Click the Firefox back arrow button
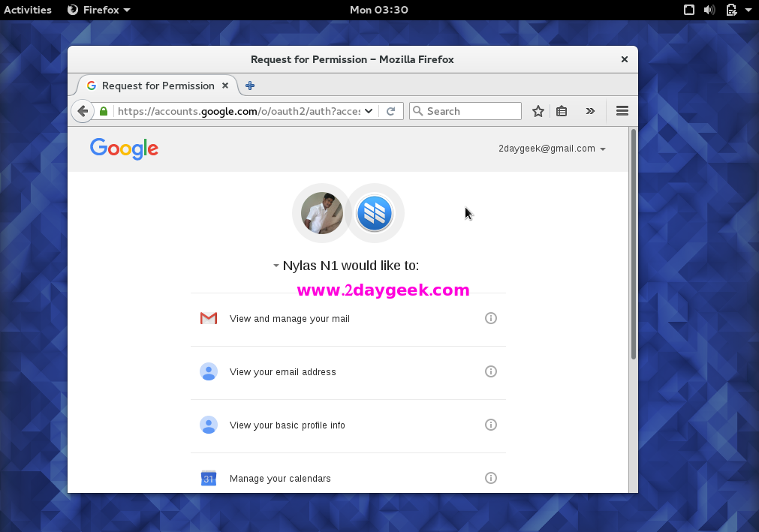Screen dimensions: 759x532 tap(83, 111)
